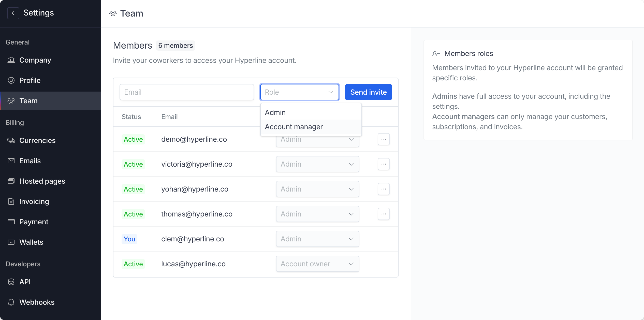
Task: Click the Invoicing document icon
Action: 11,201
